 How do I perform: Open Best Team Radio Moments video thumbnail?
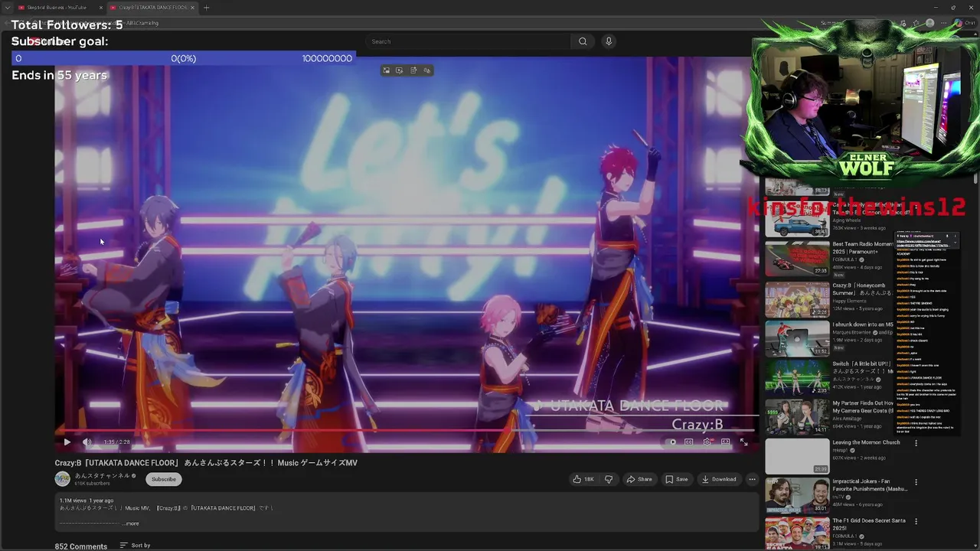click(x=797, y=259)
